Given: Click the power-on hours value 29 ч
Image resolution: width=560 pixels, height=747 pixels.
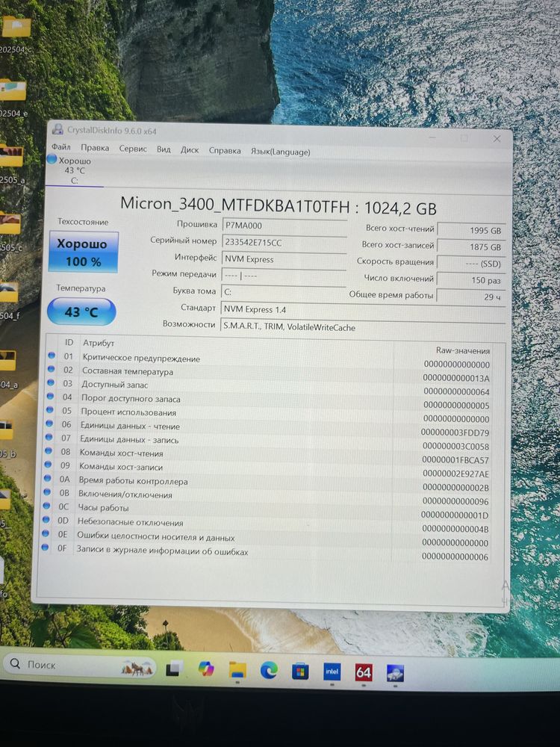Looking at the screenshot, I should click(x=471, y=297).
